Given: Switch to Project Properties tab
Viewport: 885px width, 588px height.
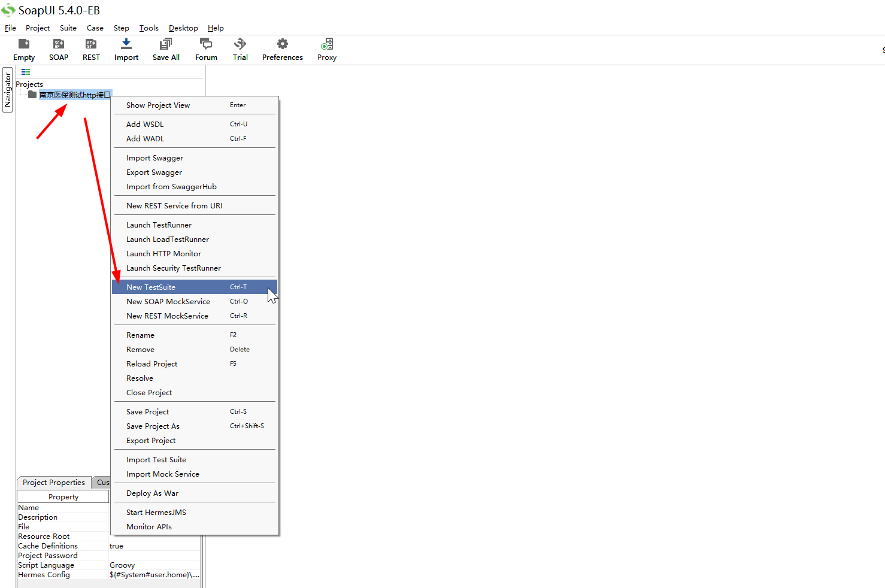Looking at the screenshot, I should pyautogui.click(x=54, y=482).
